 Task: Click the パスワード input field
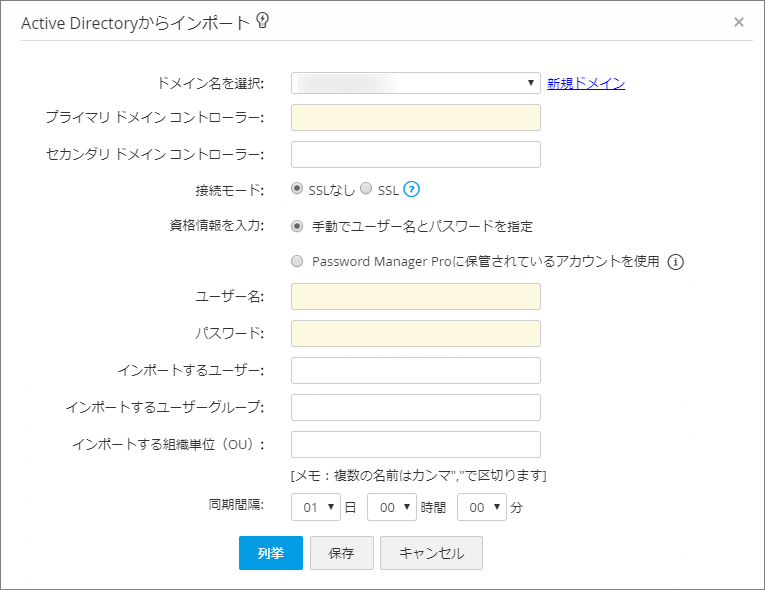[x=416, y=333]
